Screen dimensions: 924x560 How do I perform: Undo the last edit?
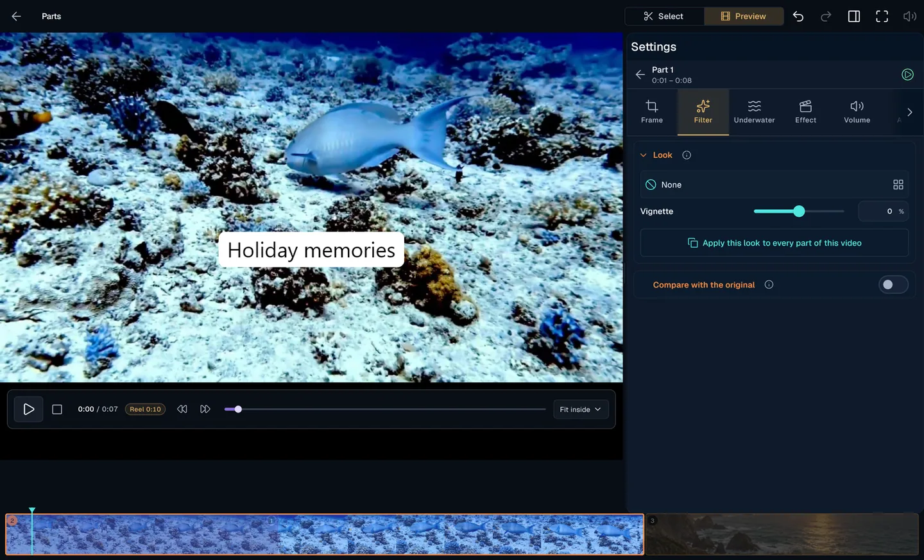pyautogui.click(x=798, y=16)
